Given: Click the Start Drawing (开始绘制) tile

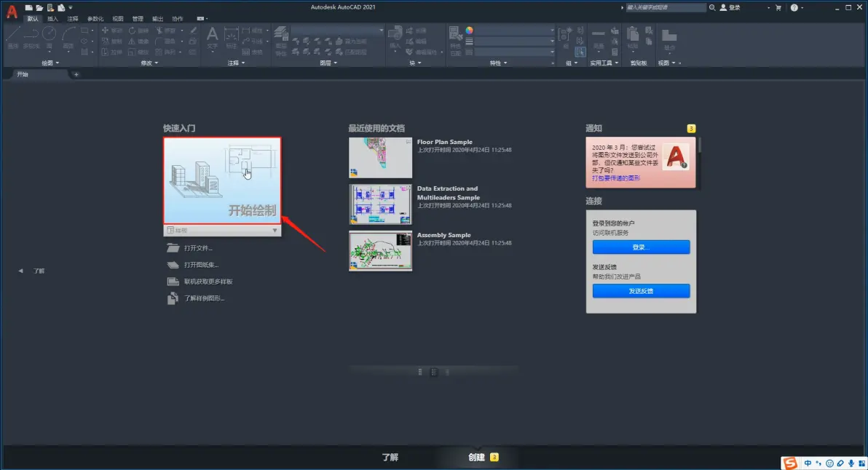Looking at the screenshot, I should pos(223,181).
